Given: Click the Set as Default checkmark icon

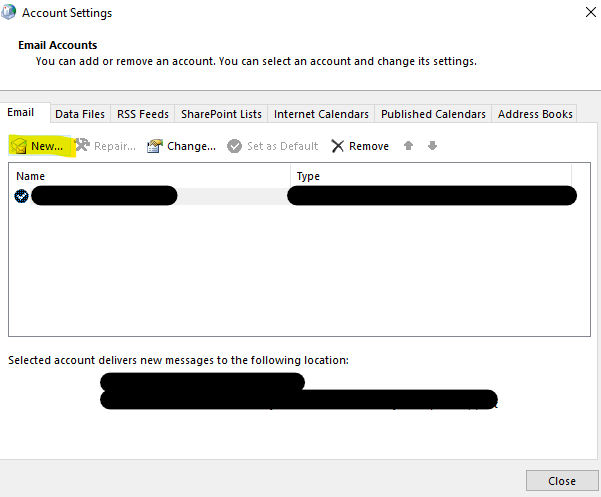Looking at the screenshot, I should click(235, 146).
